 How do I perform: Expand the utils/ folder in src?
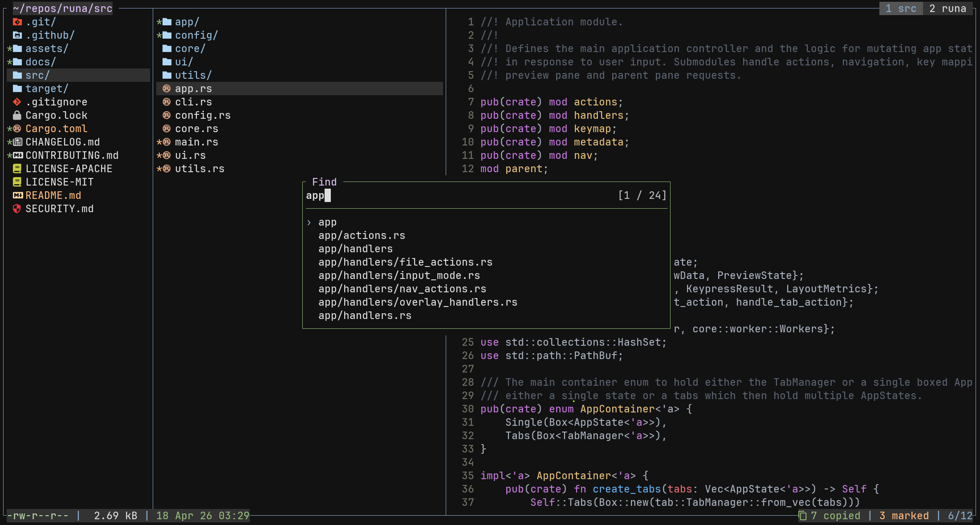[x=193, y=75]
